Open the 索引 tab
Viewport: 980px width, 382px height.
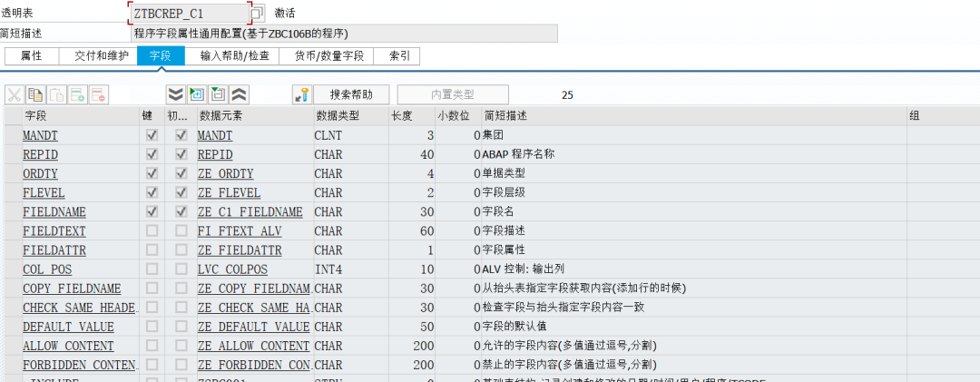click(397, 55)
